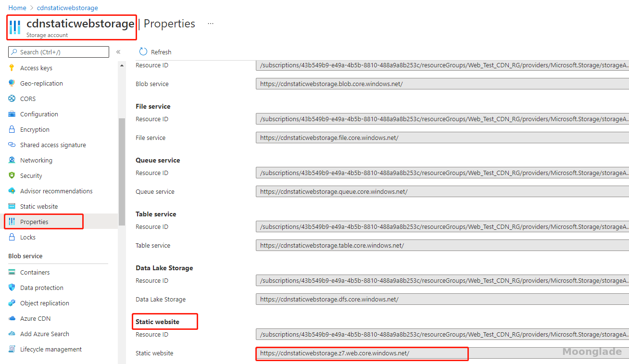Screen dimensions: 629x364
Task: Click the Queue service section heading
Action: (x=158, y=160)
